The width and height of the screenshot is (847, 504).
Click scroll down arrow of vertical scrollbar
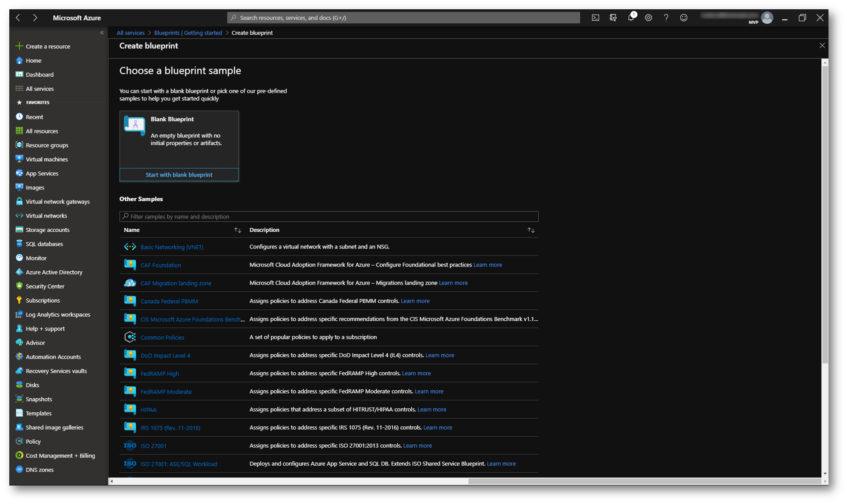pos(825,474)
